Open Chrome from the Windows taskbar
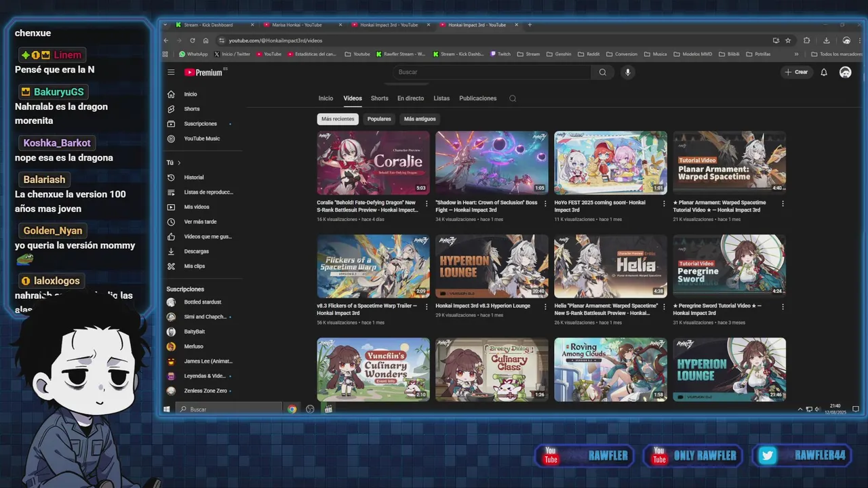The image size is (868, 488). pyautogui.click(x=292, y=409)
